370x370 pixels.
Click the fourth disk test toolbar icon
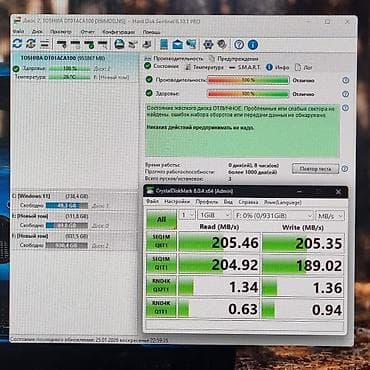click(103, 44)
